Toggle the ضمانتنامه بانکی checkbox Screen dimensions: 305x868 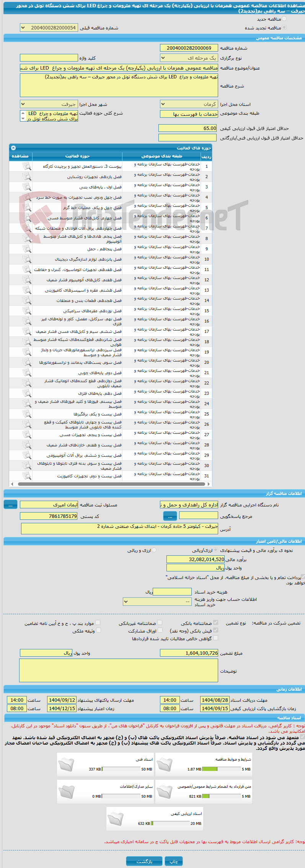coord(215,623)
